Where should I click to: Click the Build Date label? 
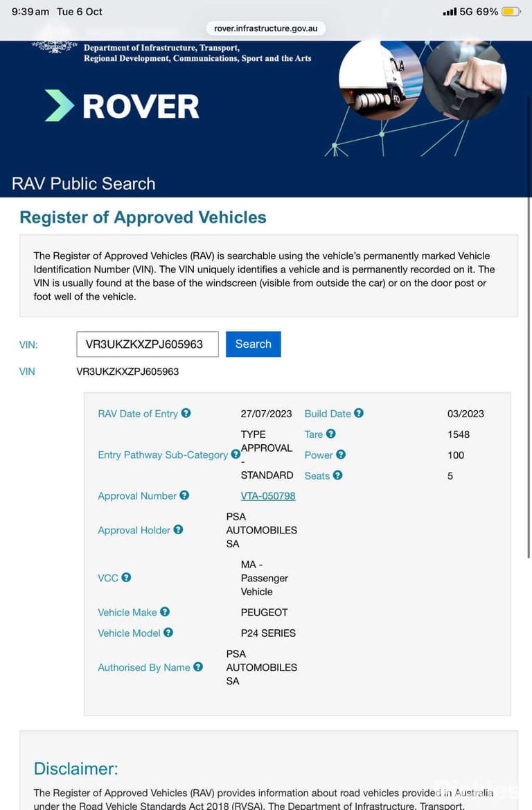pos(328,414)
